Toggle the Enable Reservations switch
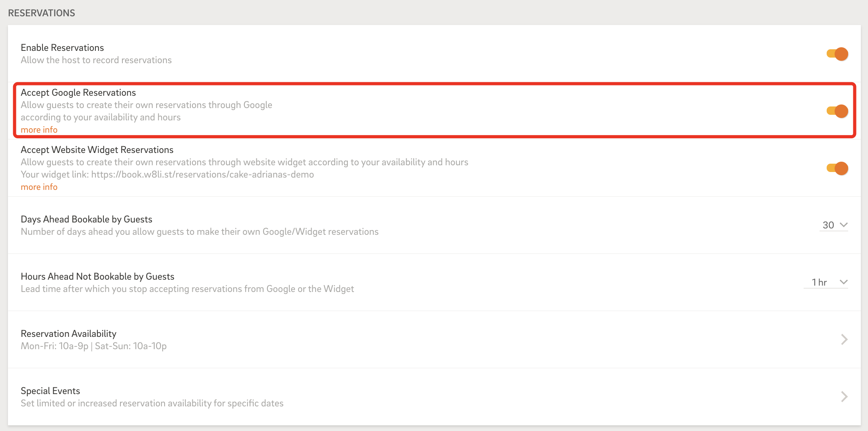868x431 pixels. [837, 54]
